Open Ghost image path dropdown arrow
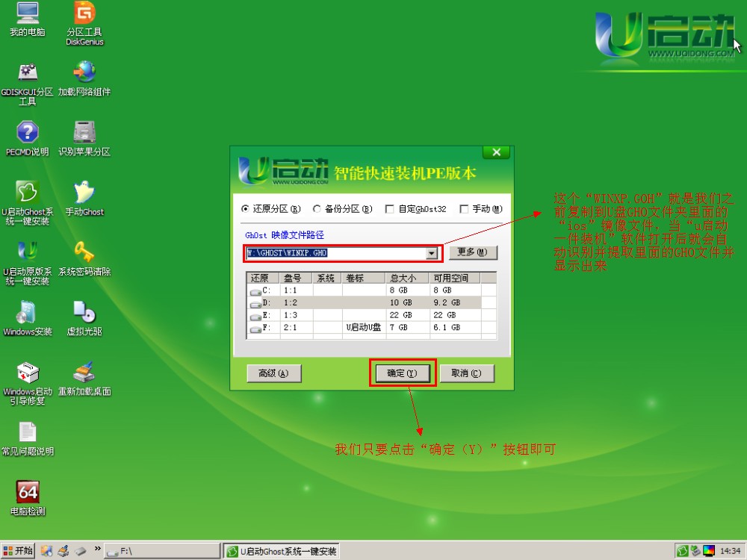747x560 pixels. coord(432,253)
